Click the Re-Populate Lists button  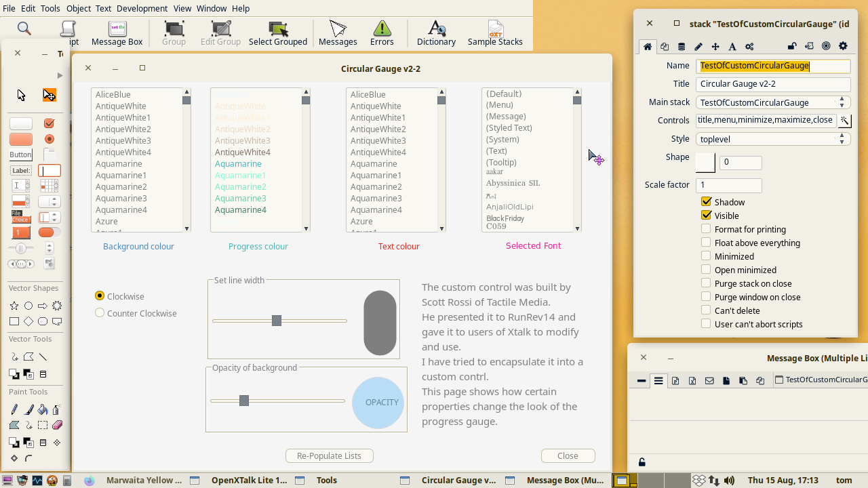pyautogui.click(x=330, y=455)
